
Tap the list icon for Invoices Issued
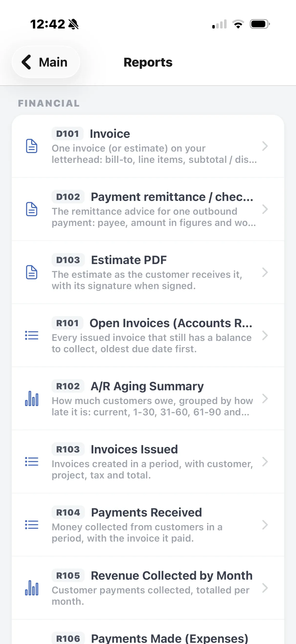point(32,462)
